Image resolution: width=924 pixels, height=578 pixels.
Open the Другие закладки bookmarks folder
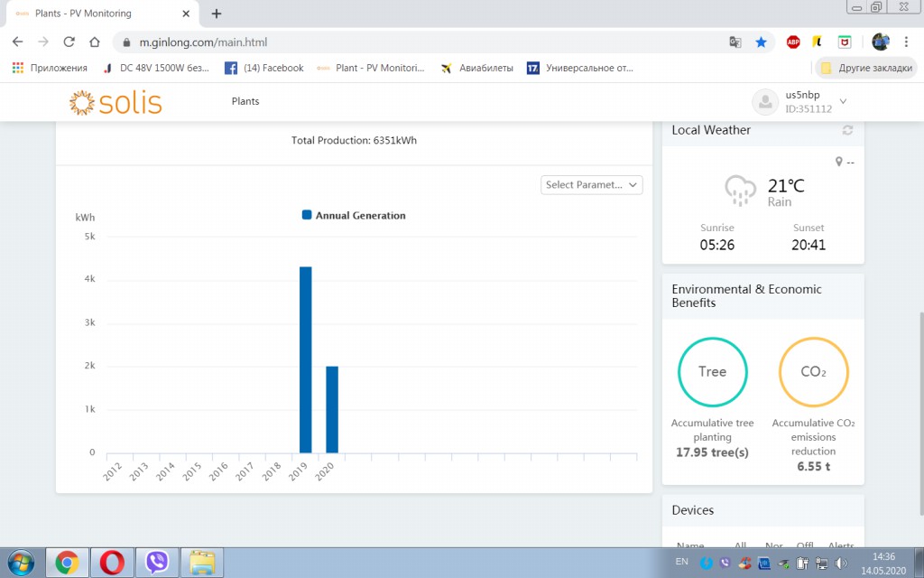pos(866,68)
